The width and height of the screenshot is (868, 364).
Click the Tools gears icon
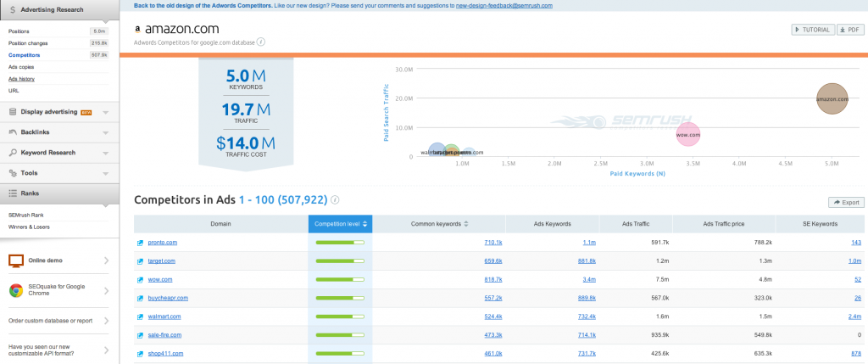(13, 173)
